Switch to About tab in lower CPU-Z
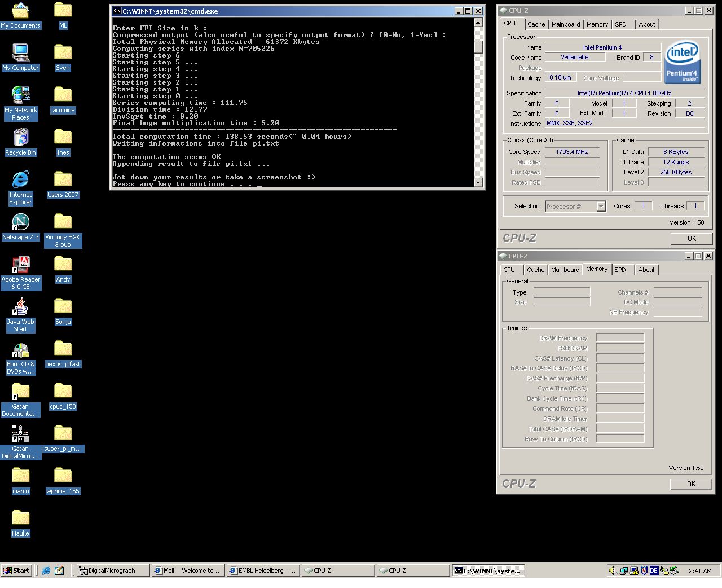Screen dimensions: 722x588 646,270
